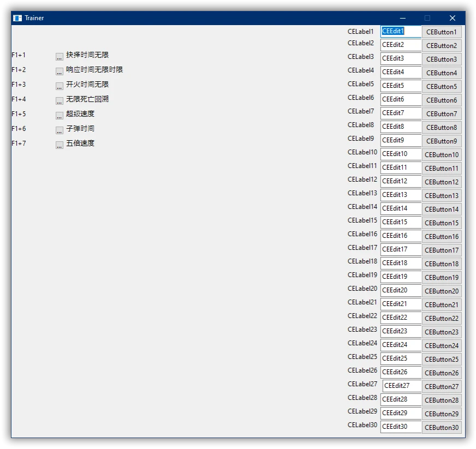The image size is (476, 449).
Task: Click the CEEdit30 text box
Action: coord(401,427)
